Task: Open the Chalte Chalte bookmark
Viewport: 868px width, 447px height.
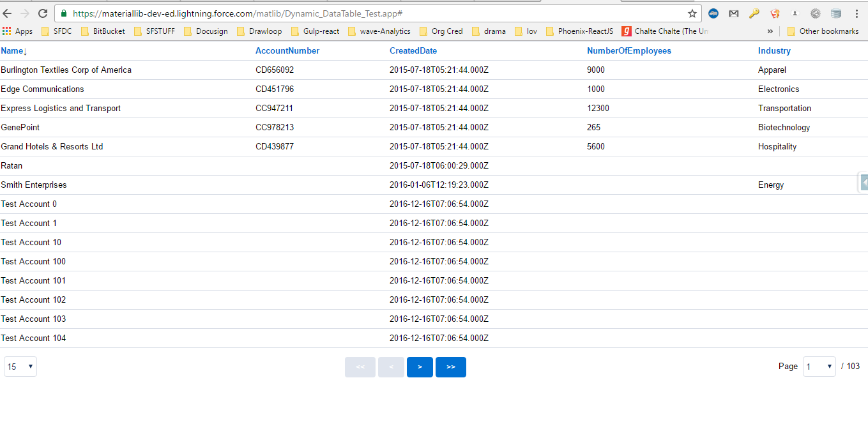Action: (x=665, y=31)
